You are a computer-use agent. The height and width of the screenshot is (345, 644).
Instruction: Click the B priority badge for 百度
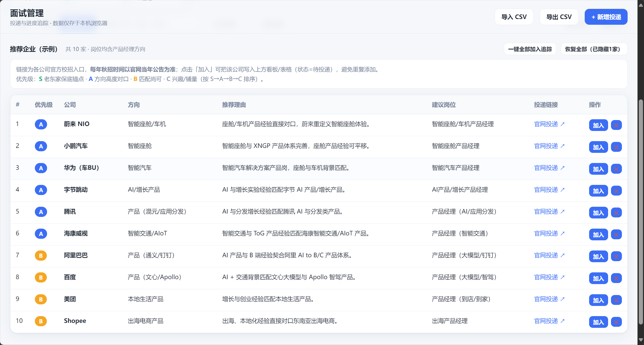[x=41, y=278]
